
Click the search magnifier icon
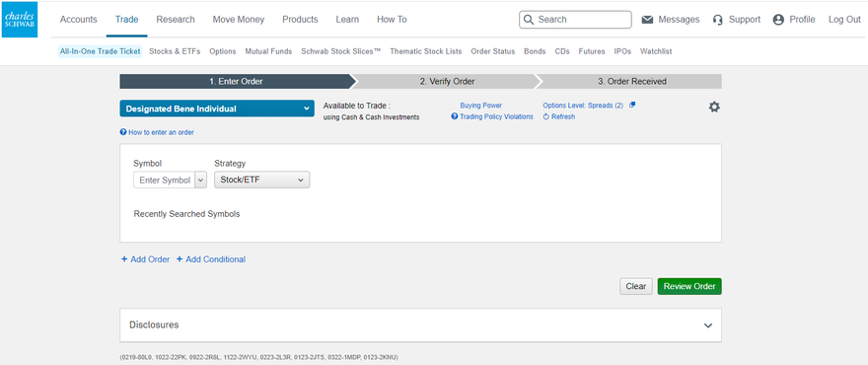pyautogui.click(x=528, y=20)
